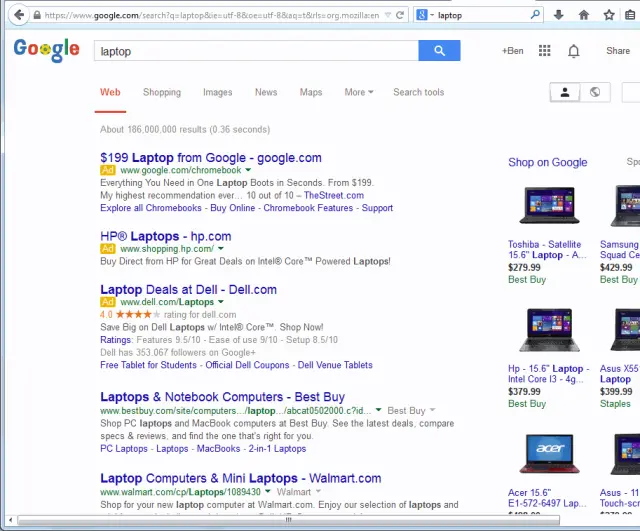Click the Google logo

47,50
